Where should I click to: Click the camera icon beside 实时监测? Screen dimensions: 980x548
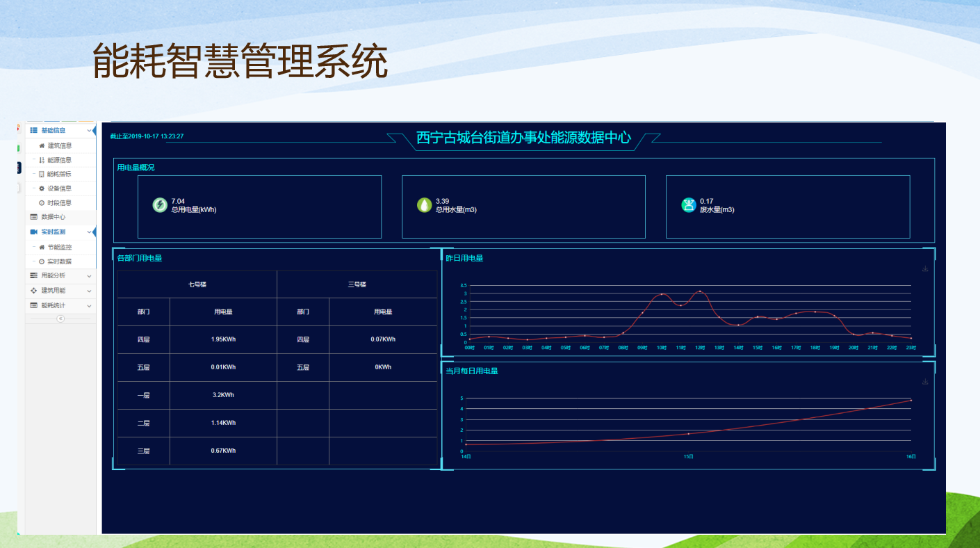33,232
